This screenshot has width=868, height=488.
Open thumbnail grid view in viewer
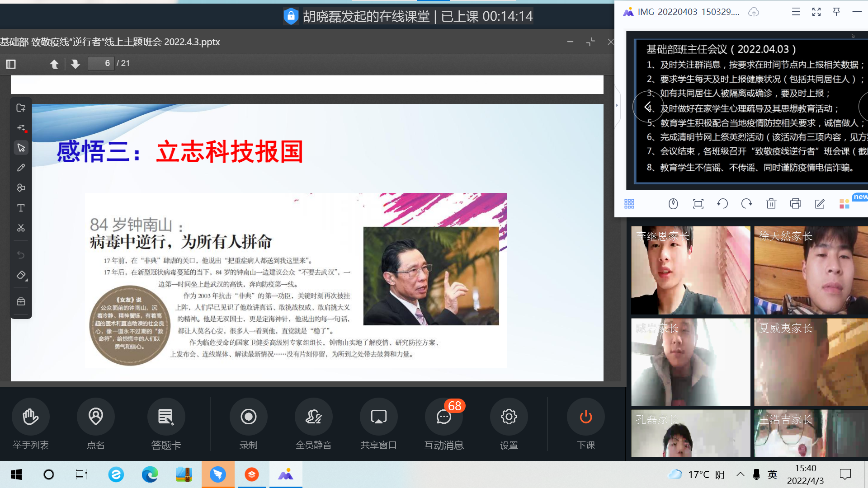(x=629, y=204)
